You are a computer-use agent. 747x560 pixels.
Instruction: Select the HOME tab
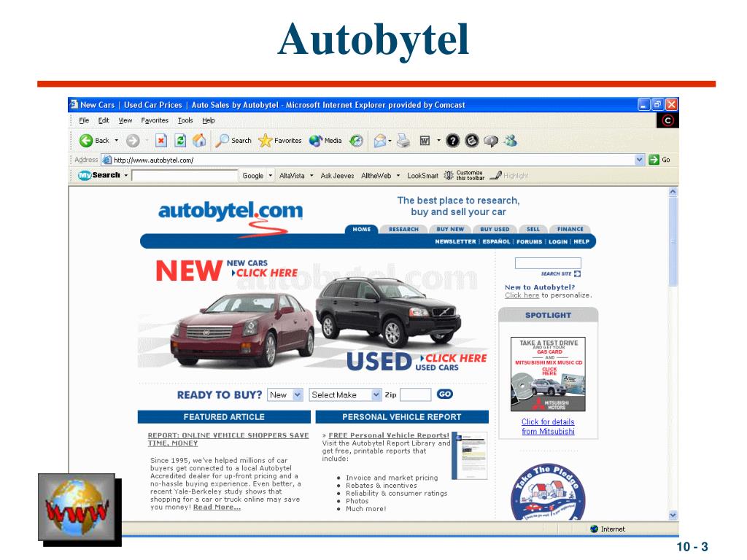pyautogui.click(x=362, y=229)
